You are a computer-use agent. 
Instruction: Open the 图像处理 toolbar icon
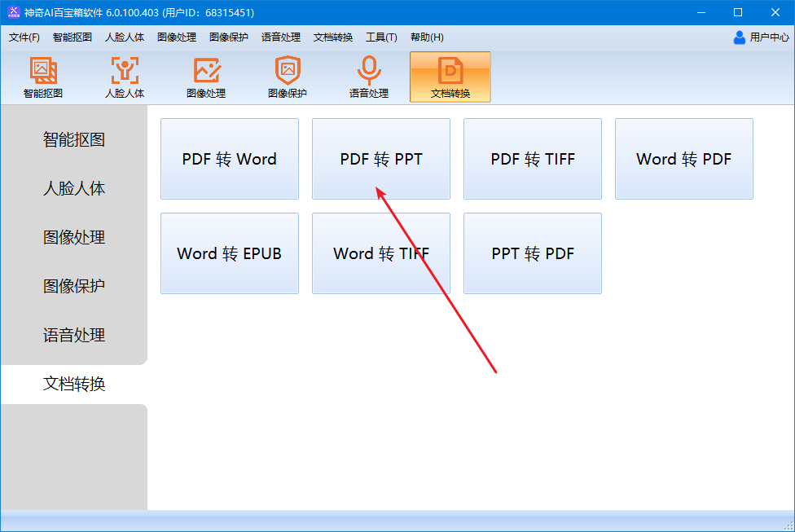coord(206,77)
